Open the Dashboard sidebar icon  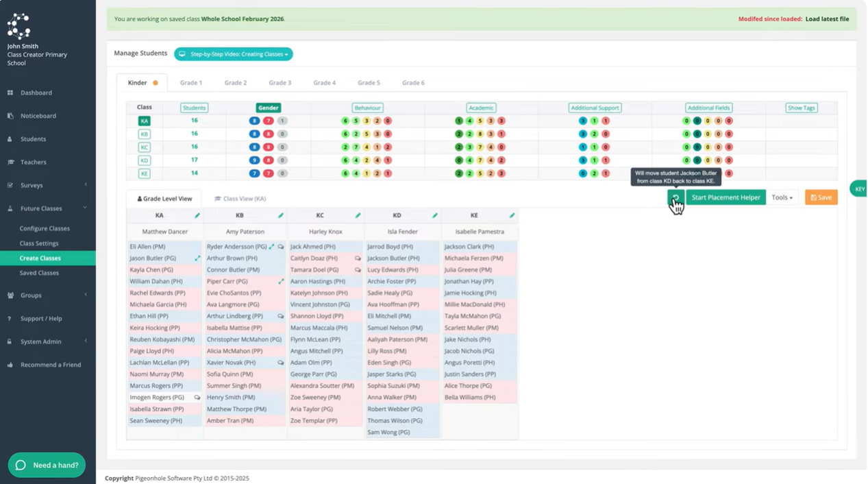point(10,93)
